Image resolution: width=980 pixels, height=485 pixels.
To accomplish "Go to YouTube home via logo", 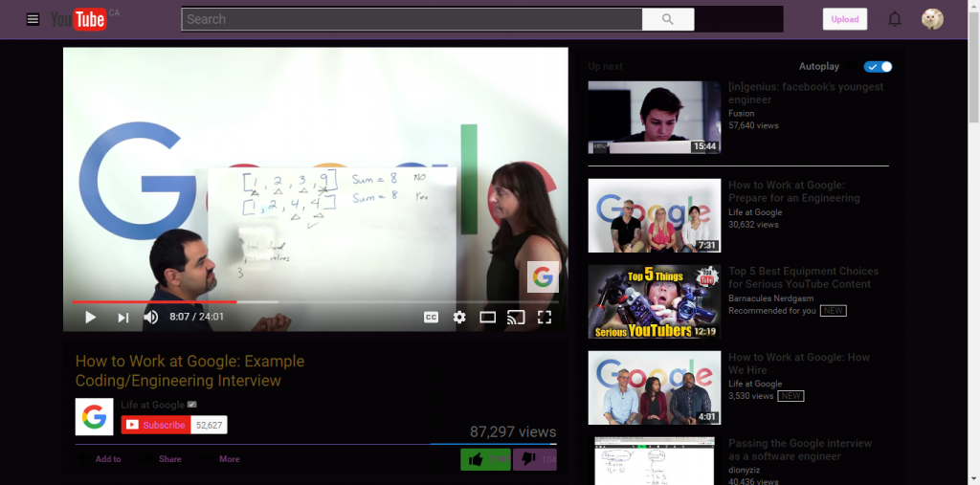I will click(78, 19).
